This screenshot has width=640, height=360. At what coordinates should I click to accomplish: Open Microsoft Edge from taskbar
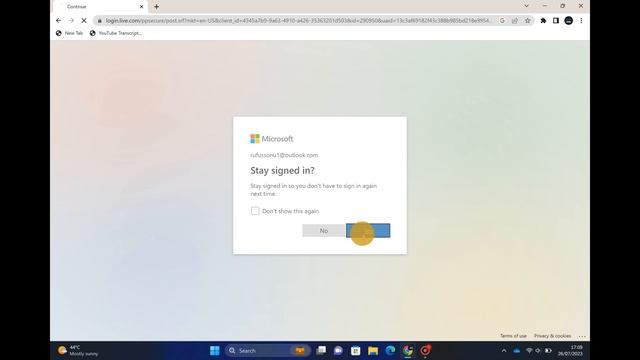(x=391, y=351)
